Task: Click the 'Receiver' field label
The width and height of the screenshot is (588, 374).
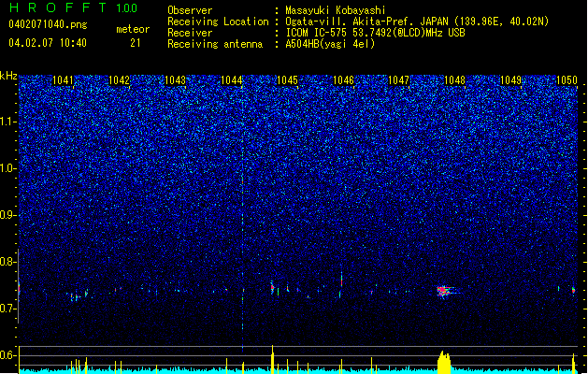Action: click(x=190, y=33)
